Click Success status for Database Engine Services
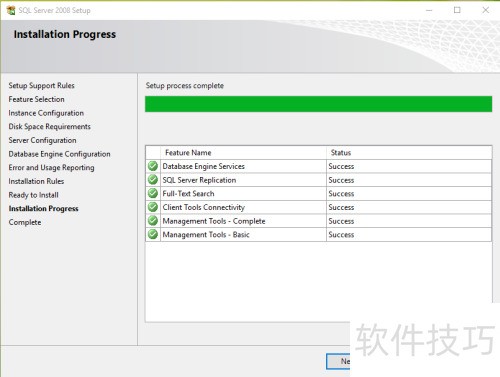Viewport: 500px width, 377px height. [341, 166]
